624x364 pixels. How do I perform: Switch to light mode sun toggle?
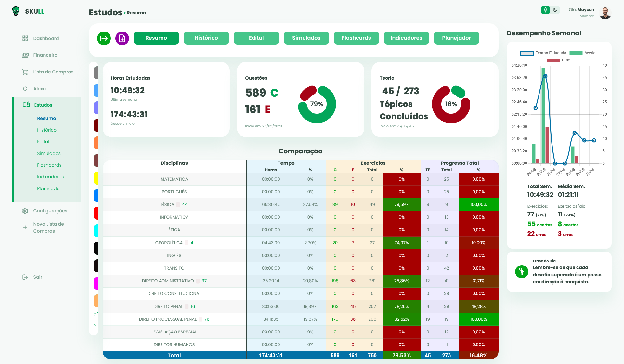coord(545,10)
